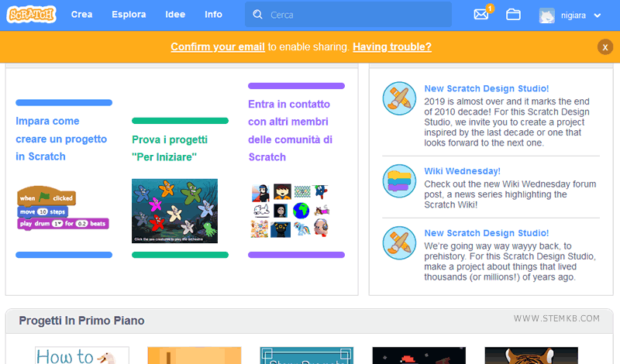620x364 pixels.
Task: Open the Crea menu item
Action: coord(82,15)
